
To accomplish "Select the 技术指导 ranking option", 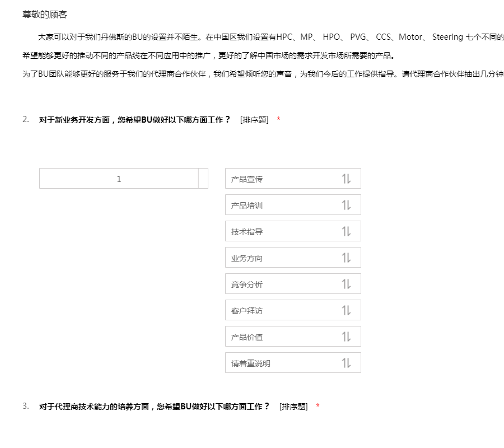I will pyautogui.click(x=293, y=231).
